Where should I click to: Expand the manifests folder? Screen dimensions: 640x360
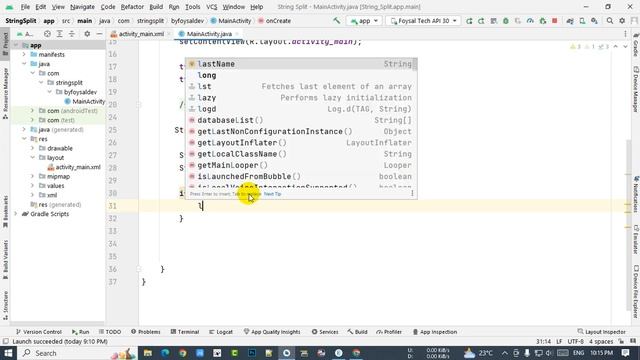(x=24, y=55)
